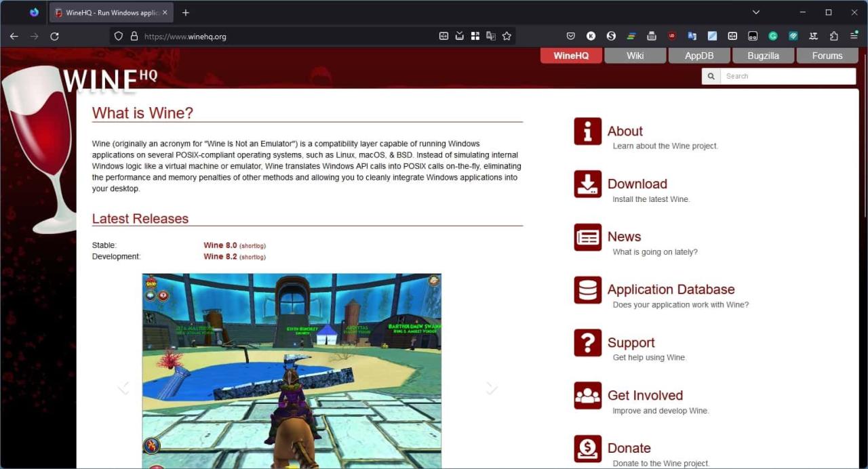Viewport: 868px width, 469px height.
Task: Click the About heading link
Action: tap(625, 131)
